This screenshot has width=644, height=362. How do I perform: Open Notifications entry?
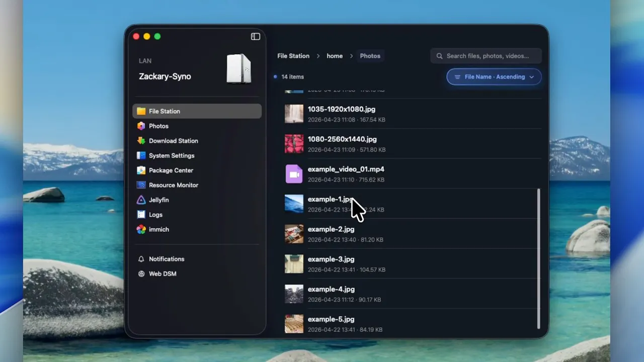(x=197, y=259)
